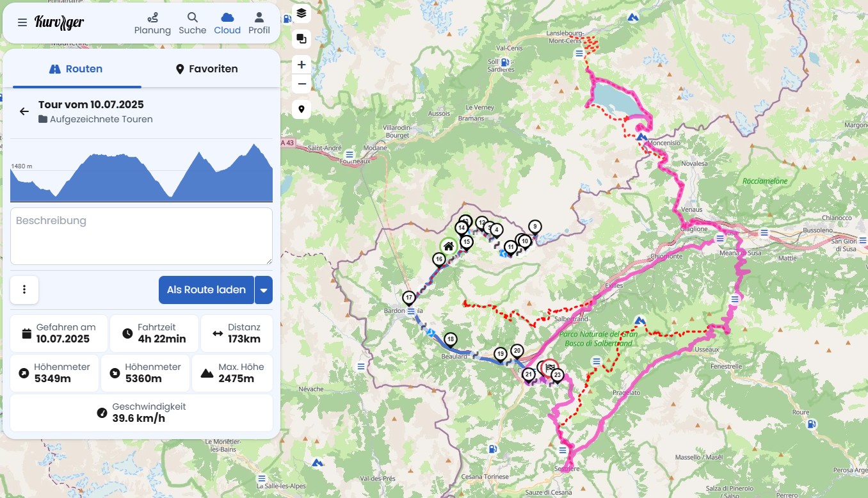868x498 pixels.
Task: Click into the Beschreibung text field
Action: [x=141, y=236]
